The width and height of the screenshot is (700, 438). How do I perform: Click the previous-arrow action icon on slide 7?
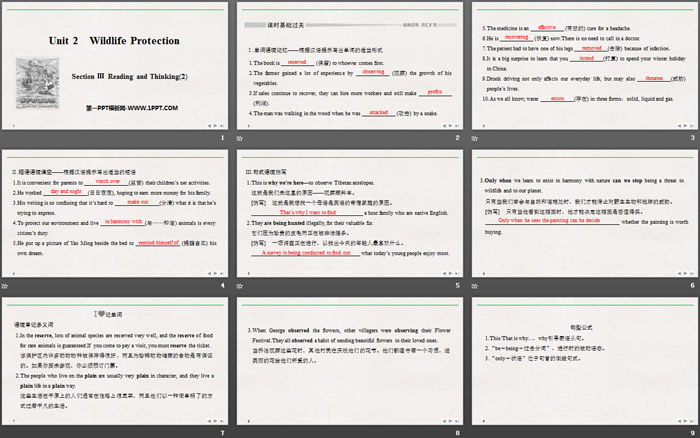(209, 421)
